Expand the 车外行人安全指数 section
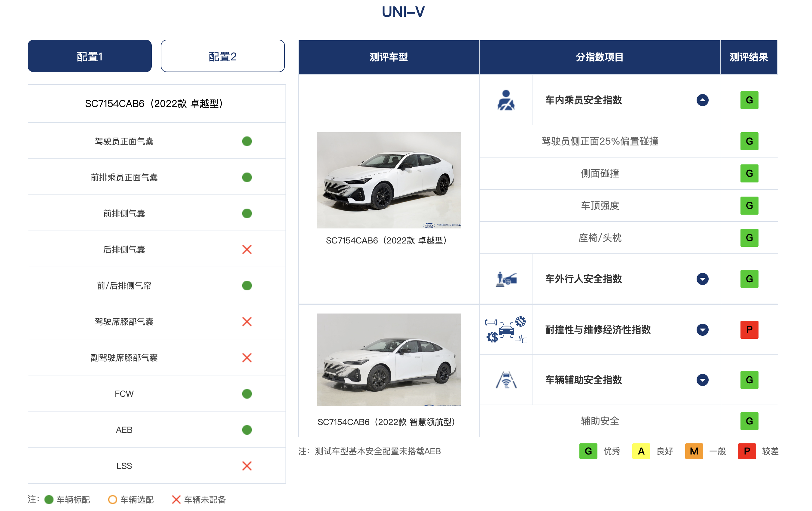Screen dimensions: 812x511 click(x=702, y=279)
